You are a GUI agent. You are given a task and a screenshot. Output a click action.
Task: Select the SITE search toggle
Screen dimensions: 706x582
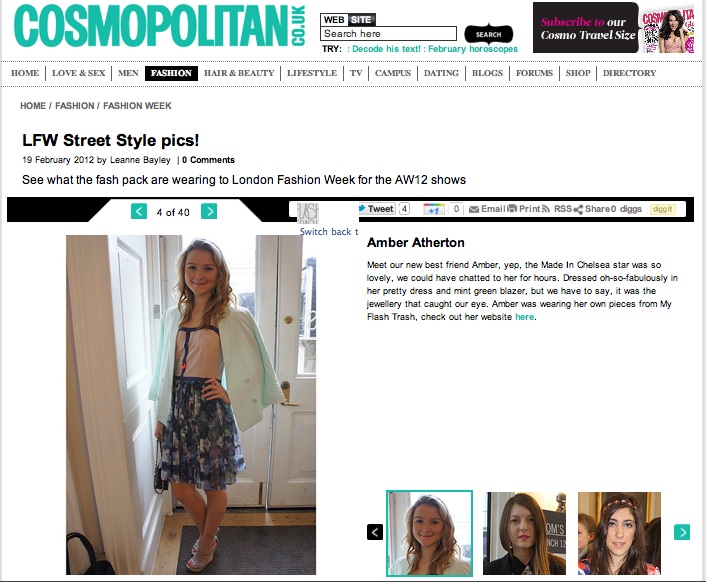pos(361,20)
